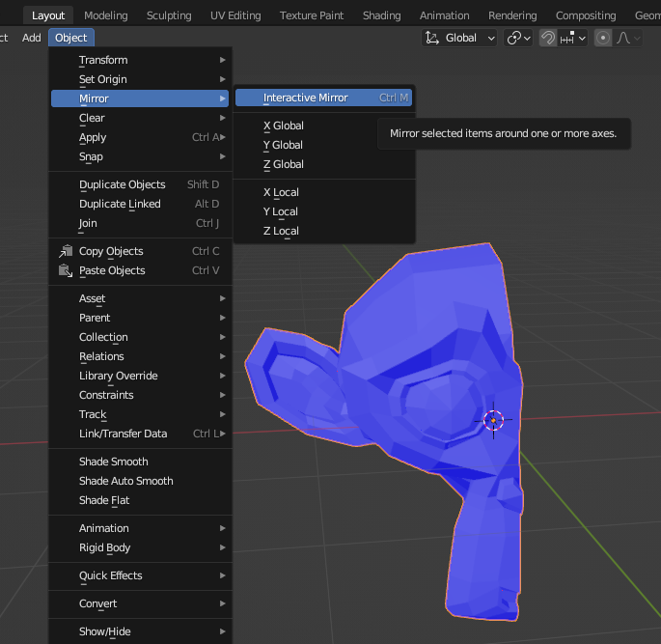
Task: Go to the UV Editing tab
Action: (235, 15)
